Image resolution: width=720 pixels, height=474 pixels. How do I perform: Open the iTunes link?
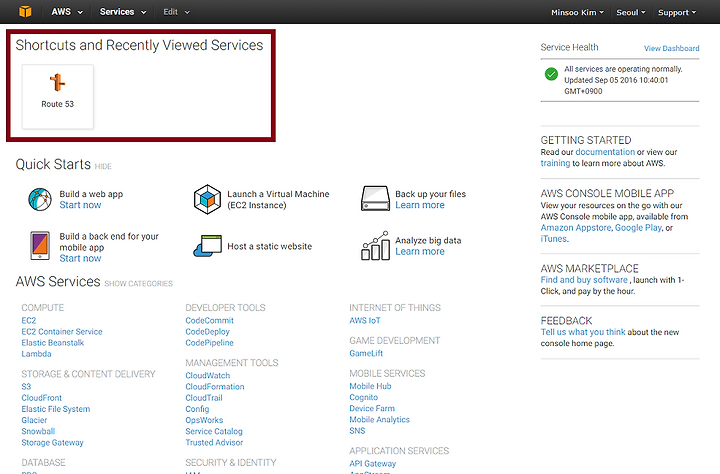[x=553, y=239]
